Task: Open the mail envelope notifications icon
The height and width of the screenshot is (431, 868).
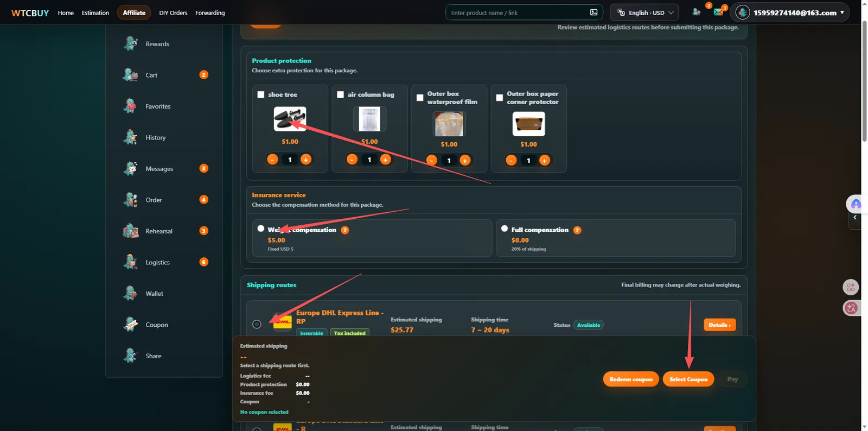Action: pyautogui.click(x=718, y=12)
